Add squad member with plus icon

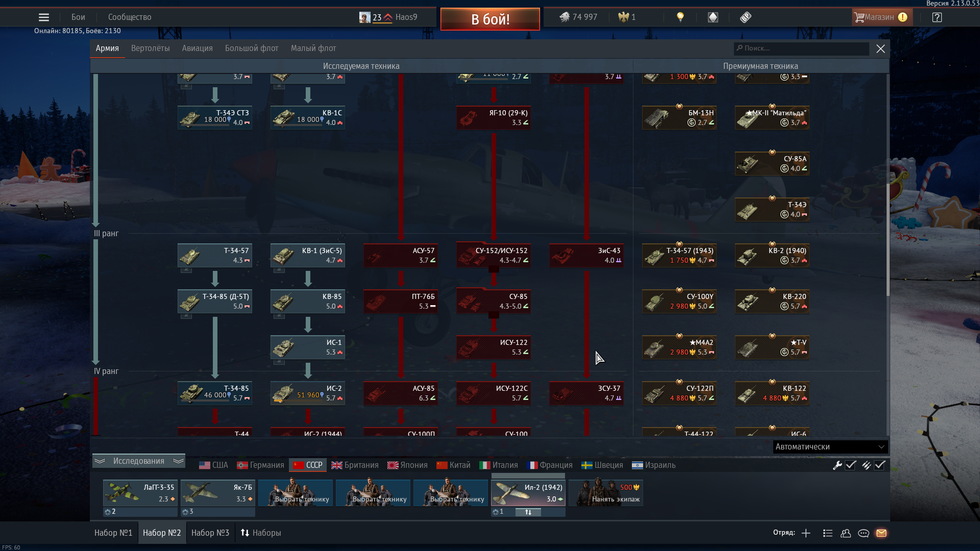pyautogui.click(x=806, y=533)
